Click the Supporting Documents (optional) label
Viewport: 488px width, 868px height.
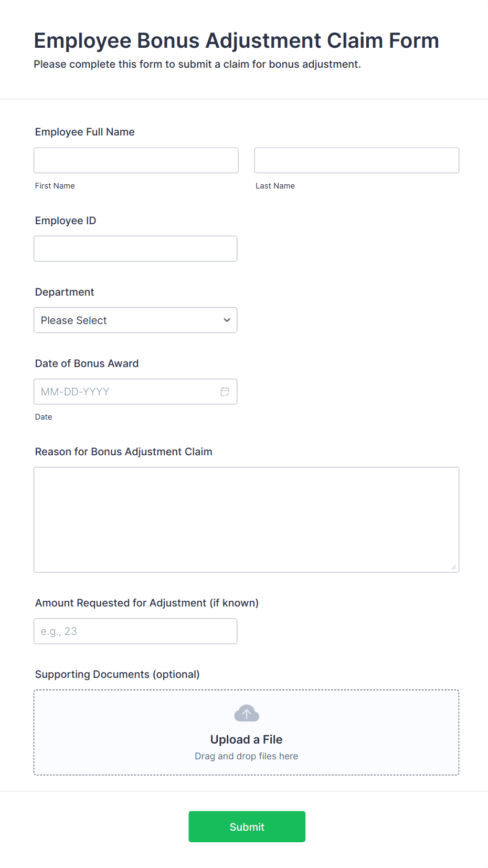[x=117, y=674]
